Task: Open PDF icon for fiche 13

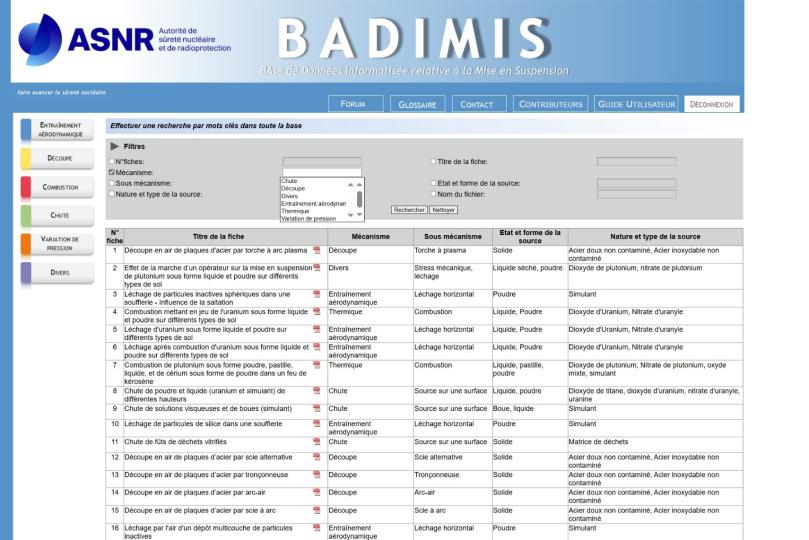Action: (x=317, y=474)
